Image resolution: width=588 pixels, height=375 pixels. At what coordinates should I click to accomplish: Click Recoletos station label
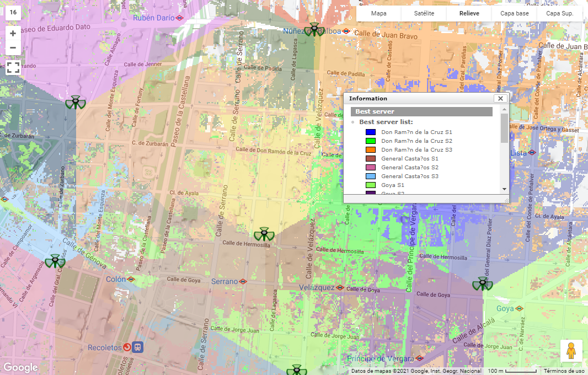105,347
